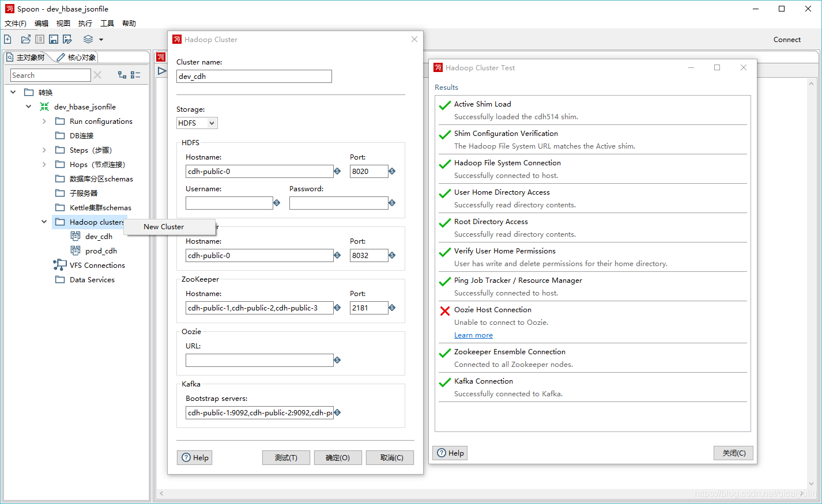Save the transformation using the Save icon

(53, 39)
